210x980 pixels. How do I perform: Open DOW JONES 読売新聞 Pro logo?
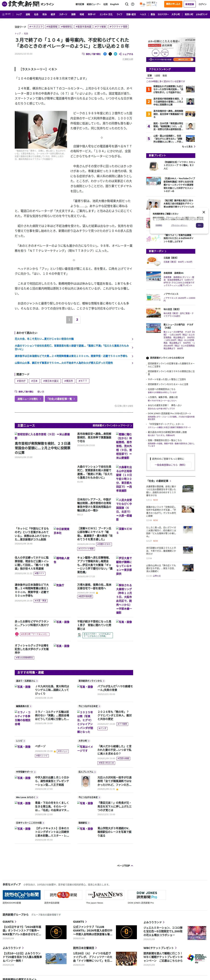146,895
